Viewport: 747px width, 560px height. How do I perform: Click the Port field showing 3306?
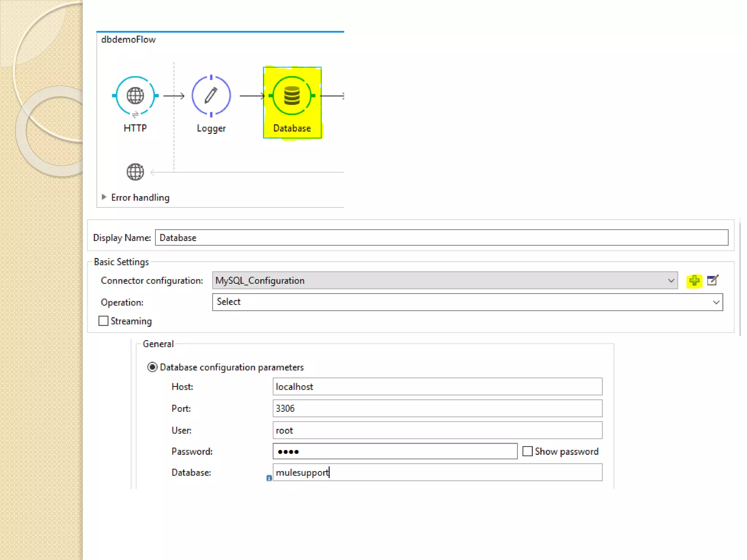437,408
